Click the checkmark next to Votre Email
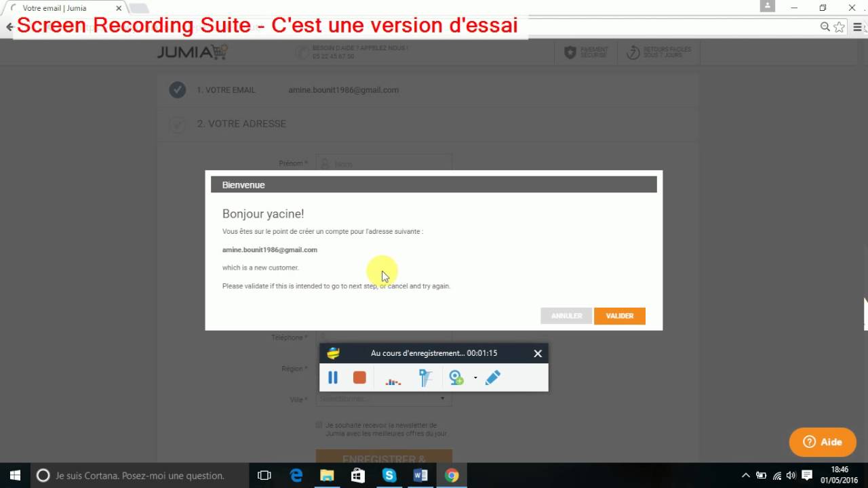Viewport: 868px width, 488px height. [x=178, y=89]
